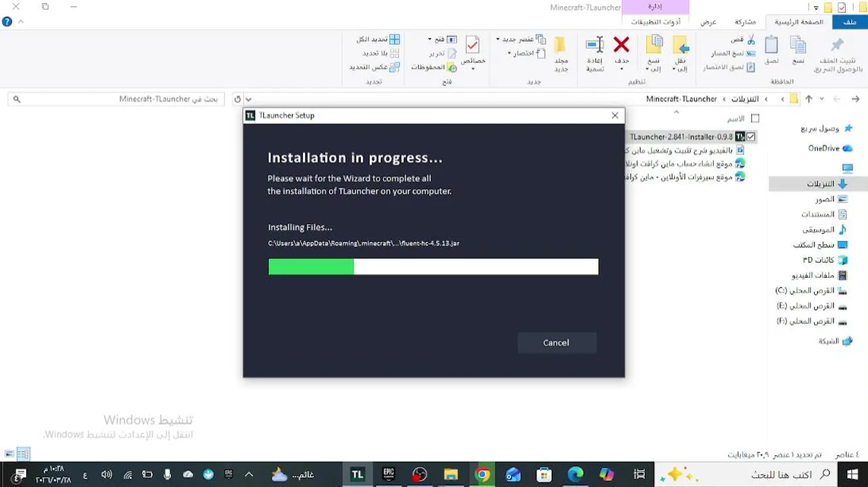
Task: Click the Cut (قص) scissors icon
Action: coord(750,40)
